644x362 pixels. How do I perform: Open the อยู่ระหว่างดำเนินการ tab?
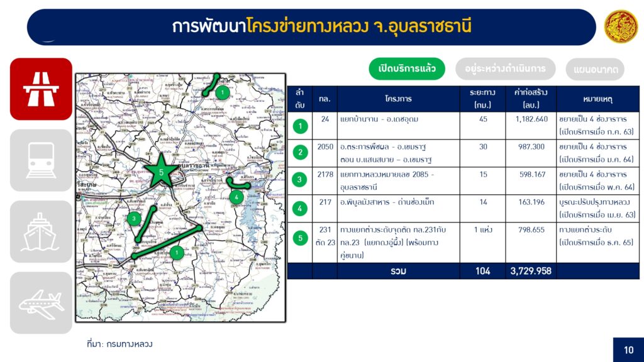pyautogui.click(x=506, y=68)
